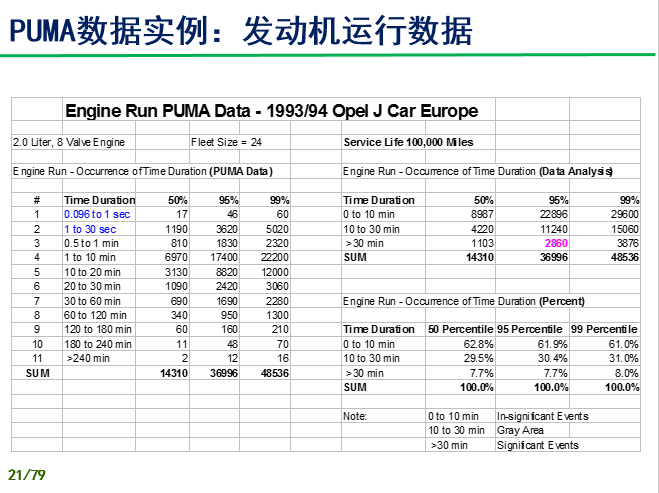Click the value 22896 in Data Analysis table
This screenshot has height=493, width=659.
(554, 214)
